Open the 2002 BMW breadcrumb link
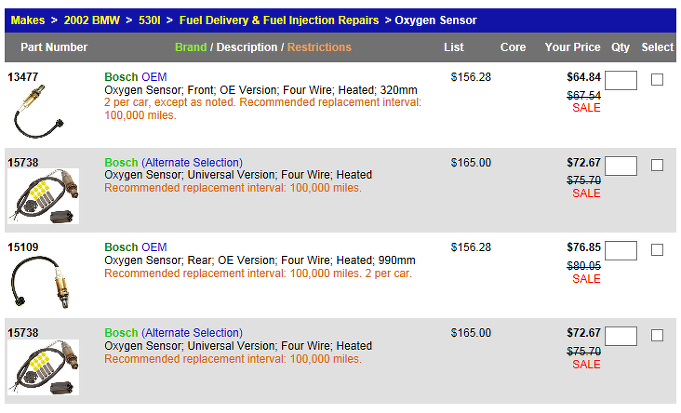The height and width of the screenshot is (413, 681). click(x=92, y=20)
